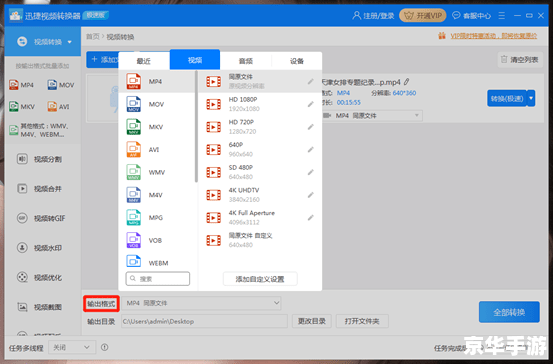Click the 全部转换 button
Screen dimensions: 553x364
click(x=509, y=312)
